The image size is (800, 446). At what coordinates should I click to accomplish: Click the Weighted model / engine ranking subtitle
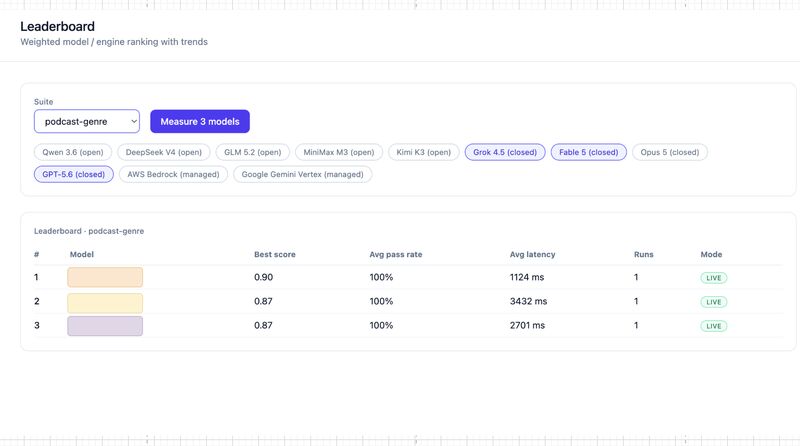(114, 42)
